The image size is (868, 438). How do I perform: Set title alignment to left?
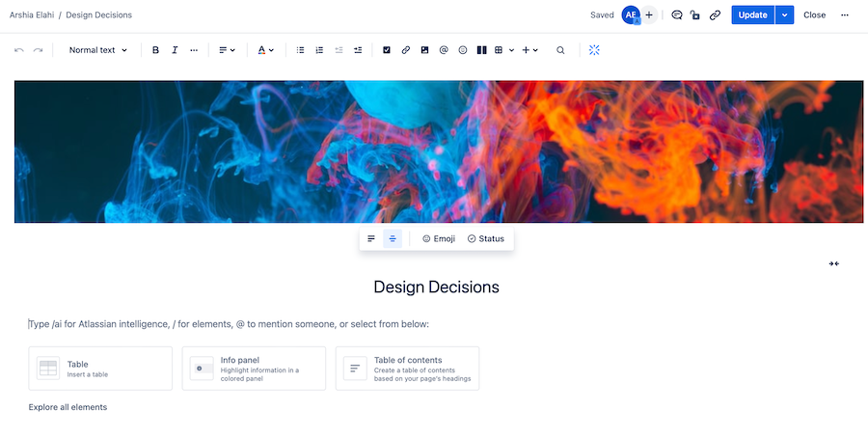click(371, 238)
